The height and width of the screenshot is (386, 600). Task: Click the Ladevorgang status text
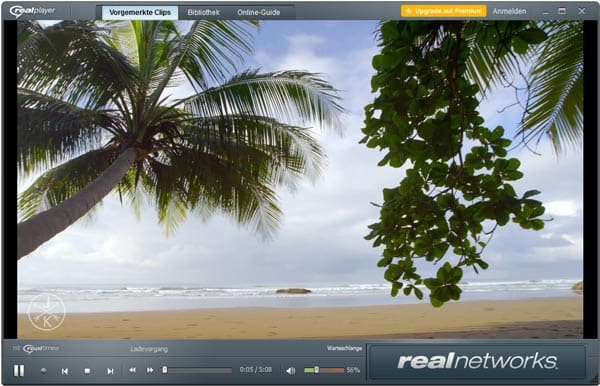coord(149,349)
